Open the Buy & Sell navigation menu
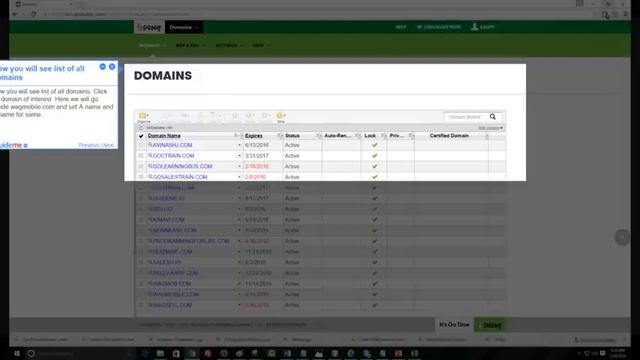This screenshot has width=640, height=360. tap(190, 45)
